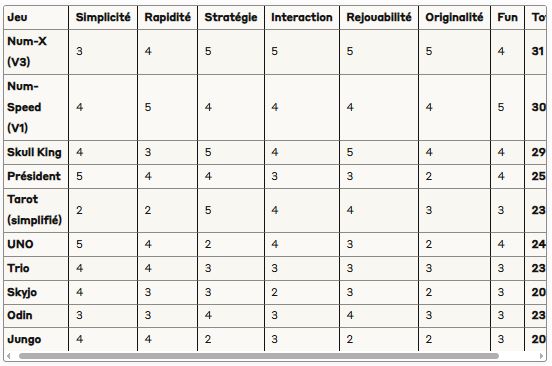Viewport: 552px width, 366px height.
Task: Click the right scroll arrow of the scrollbar
Action: pyautogui.click(x=542, y=356)
